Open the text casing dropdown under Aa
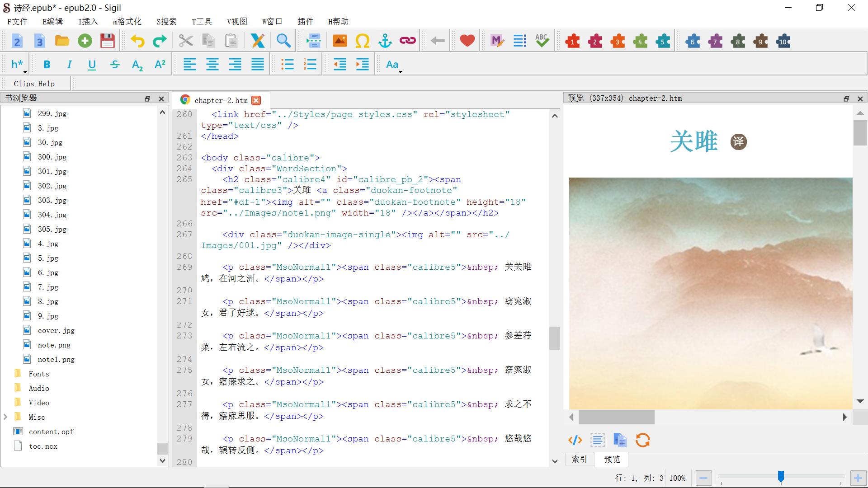 [x=400, y=70]
